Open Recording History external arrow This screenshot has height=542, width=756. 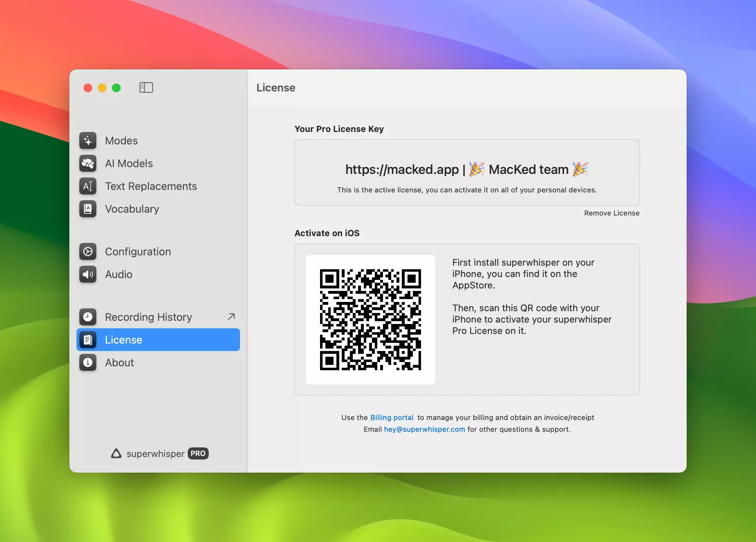click(x=231, y=317)
